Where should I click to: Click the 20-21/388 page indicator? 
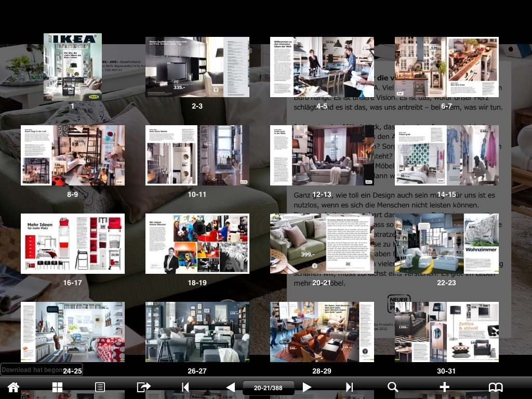point(269,388)
